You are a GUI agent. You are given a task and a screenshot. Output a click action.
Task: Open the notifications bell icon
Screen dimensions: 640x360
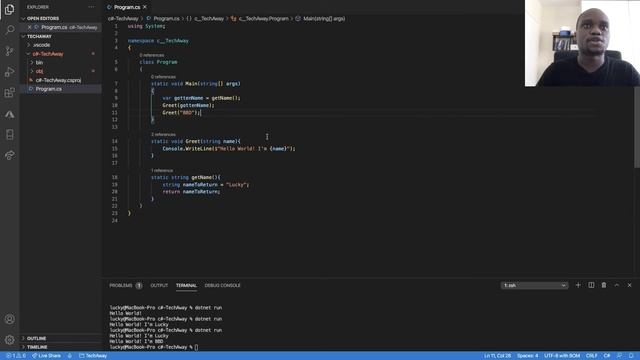[631, 356]
